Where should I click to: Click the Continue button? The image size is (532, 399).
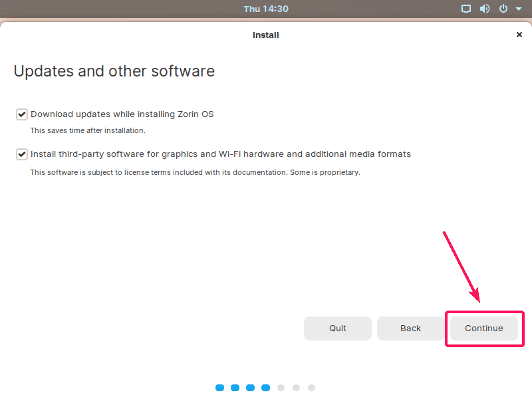(x=484, y=329)
